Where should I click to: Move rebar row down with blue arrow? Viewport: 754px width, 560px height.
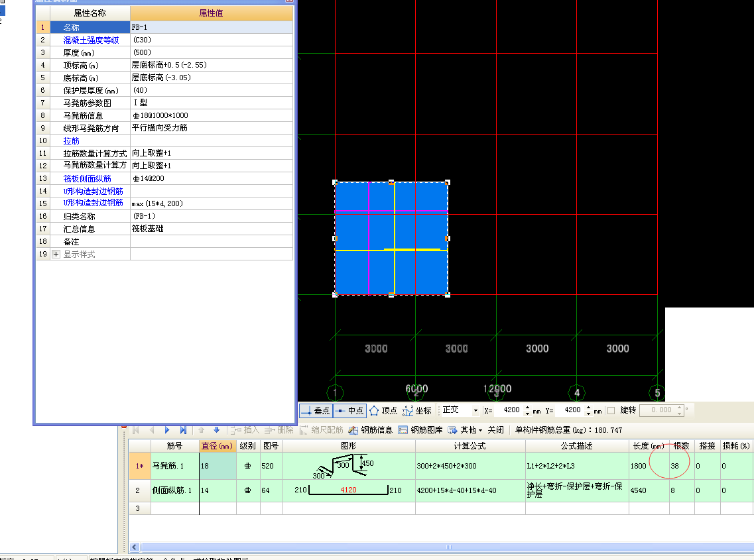(x=216, y=429)
